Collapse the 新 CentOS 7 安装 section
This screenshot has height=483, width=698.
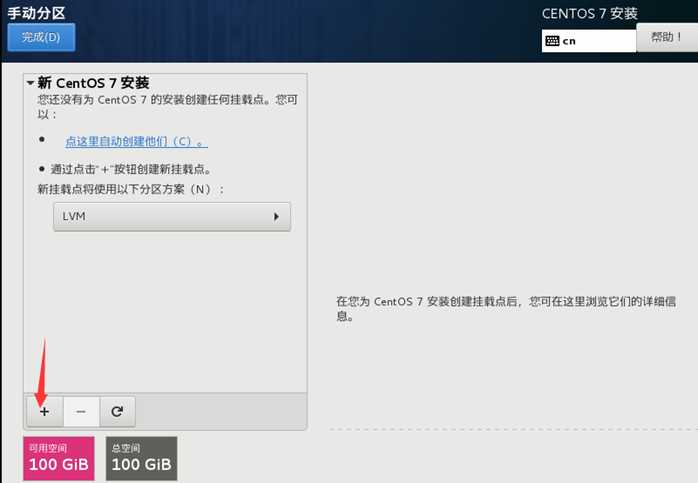[30, 83]
